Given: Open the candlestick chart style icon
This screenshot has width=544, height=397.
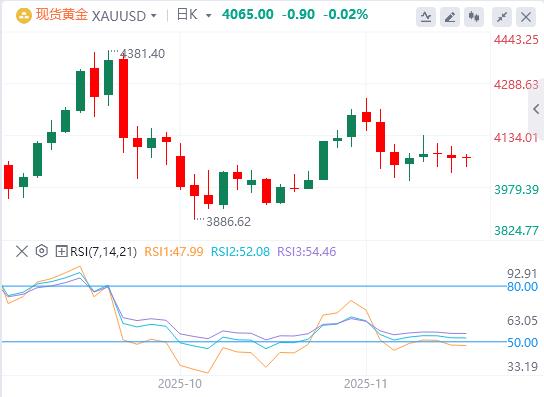Looking at the screenshot, I should point(474,17).
